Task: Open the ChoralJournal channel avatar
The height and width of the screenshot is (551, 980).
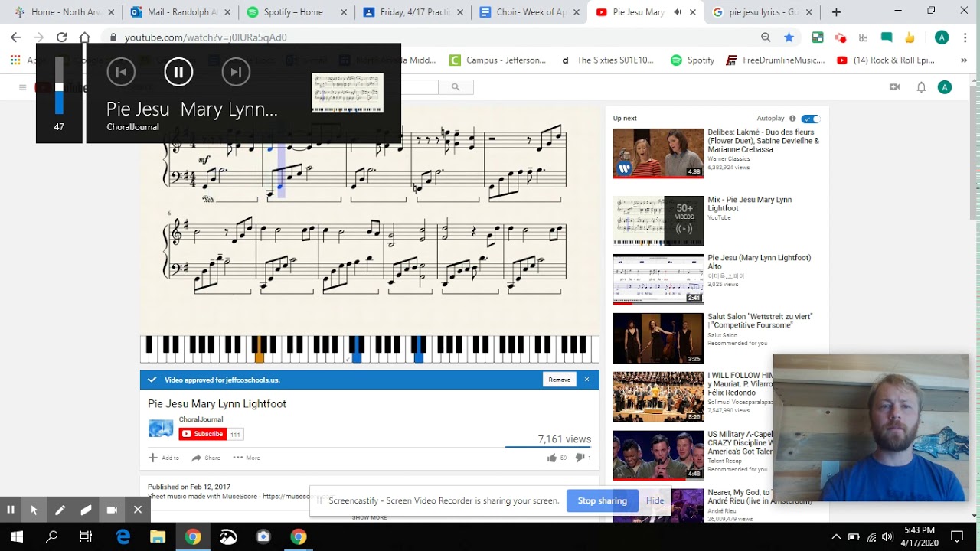Action: (161, 429)
